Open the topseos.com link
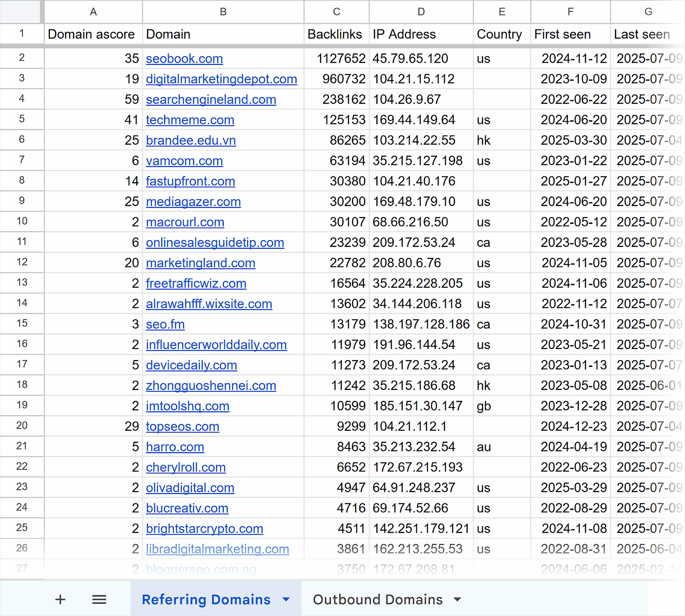This screenshot has width=685, height=616. pyautogui.click(x=182, y=426)
